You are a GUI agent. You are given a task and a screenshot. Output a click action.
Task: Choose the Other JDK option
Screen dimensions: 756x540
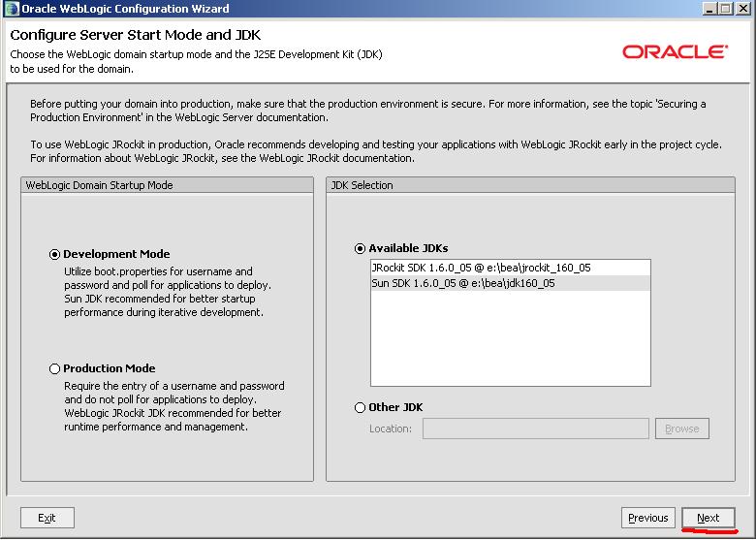[360, 407]
